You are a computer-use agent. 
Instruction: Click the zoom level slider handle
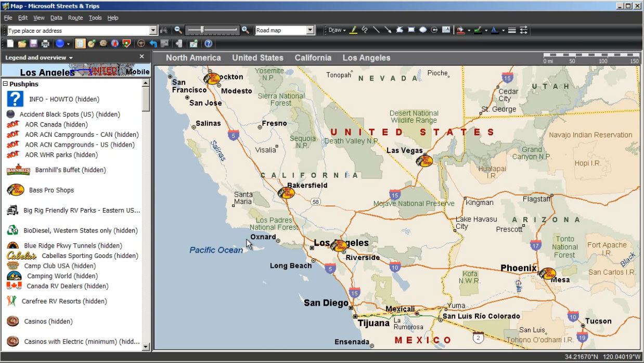pos(202,30)
